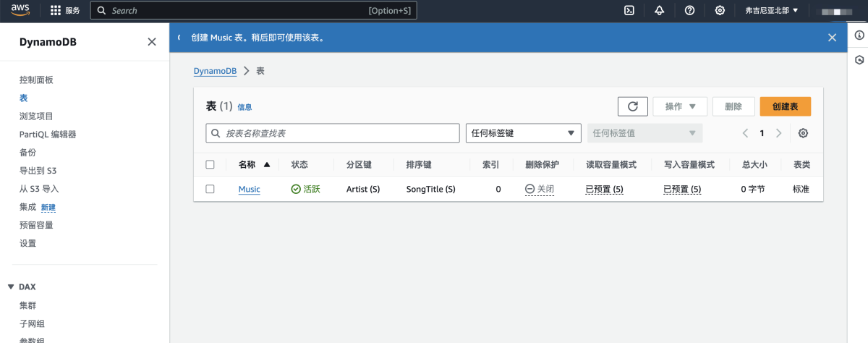This screenshot has height=343, width=868.
Task: Click 已预置 (5) under 读取容量模式
Action: pyautogui.click(x=605, y=189)
